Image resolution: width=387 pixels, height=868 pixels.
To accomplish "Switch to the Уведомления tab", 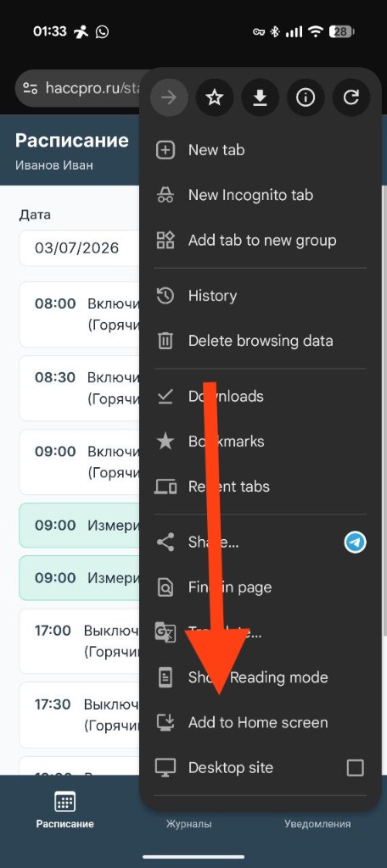I will point(317,824).
